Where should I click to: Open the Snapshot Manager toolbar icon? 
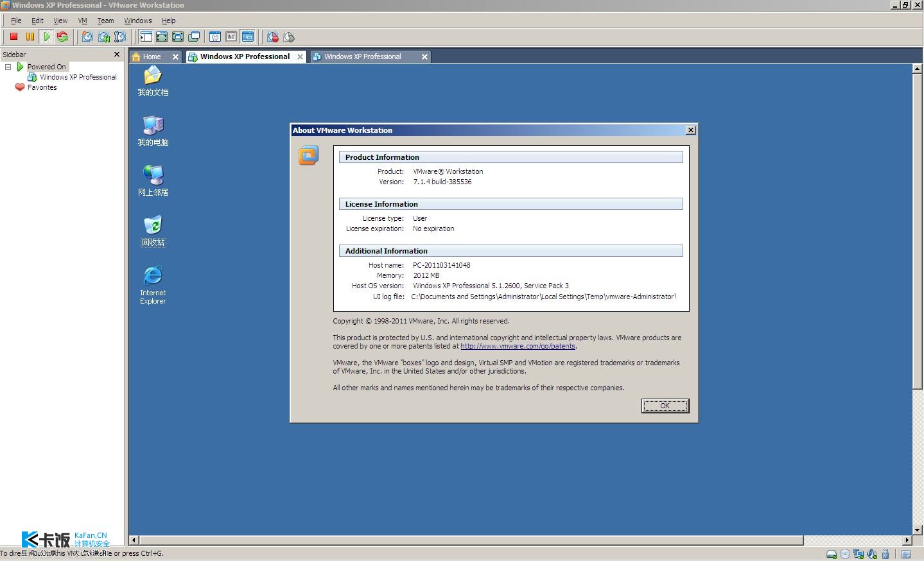pos(119,37)
